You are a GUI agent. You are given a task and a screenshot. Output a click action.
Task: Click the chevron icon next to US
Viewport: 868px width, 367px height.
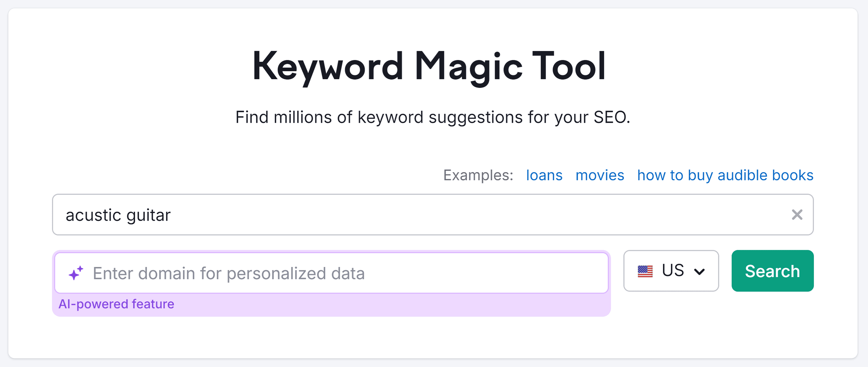point(700,271)
